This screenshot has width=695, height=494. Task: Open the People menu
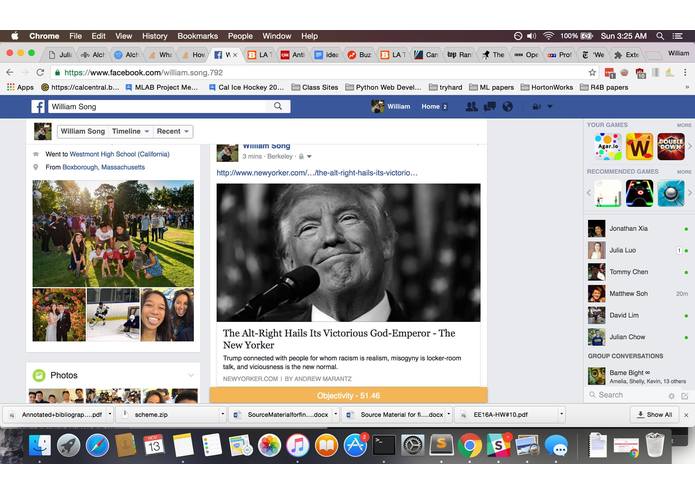[x=240, y=36]
